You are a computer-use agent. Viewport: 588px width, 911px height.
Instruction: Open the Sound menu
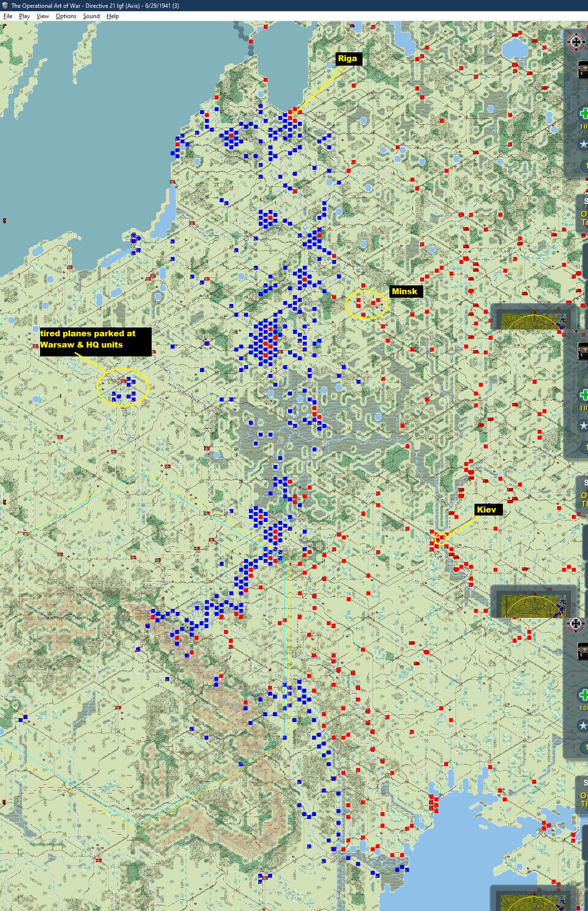[x=91, y=16]
